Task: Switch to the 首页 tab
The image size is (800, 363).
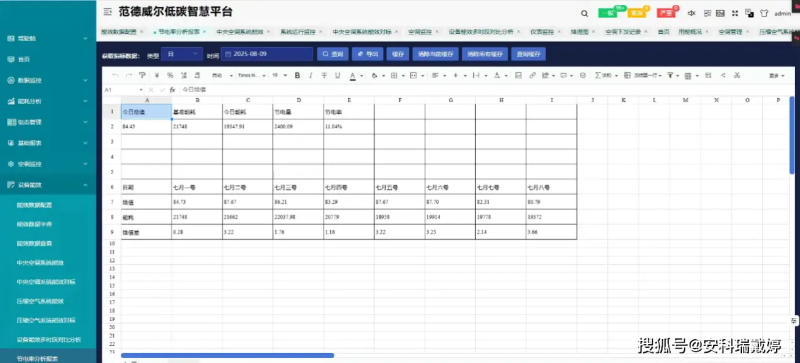Action: click(x=663, y=32)
